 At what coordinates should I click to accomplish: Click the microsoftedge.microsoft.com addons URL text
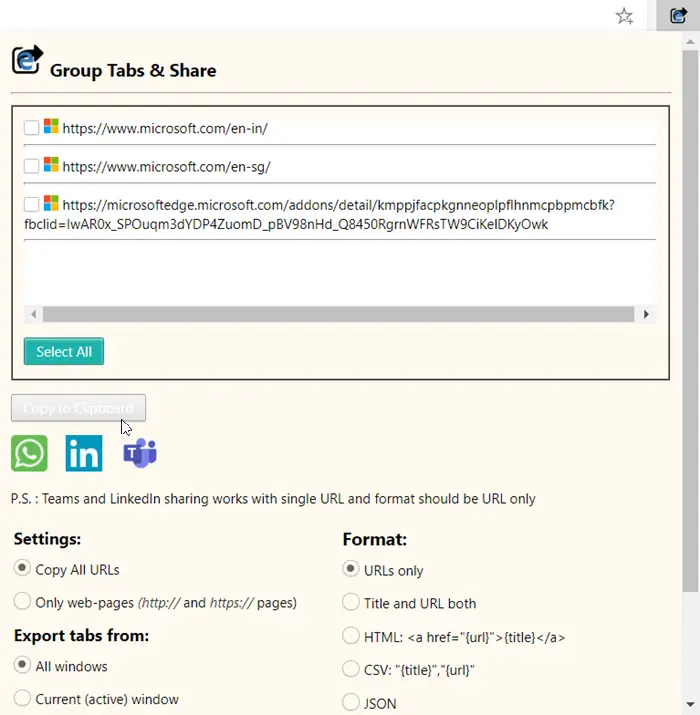tap(319, 215)
